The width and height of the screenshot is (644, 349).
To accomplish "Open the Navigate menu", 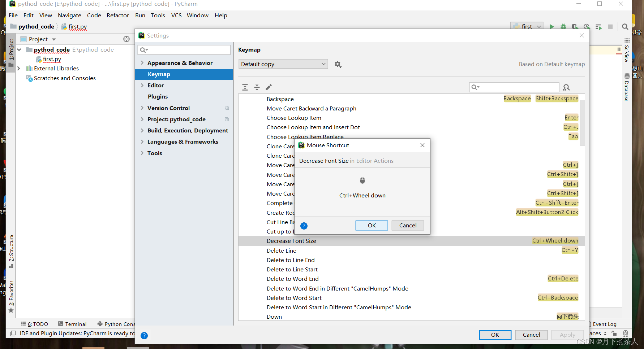I will [69, 15].
